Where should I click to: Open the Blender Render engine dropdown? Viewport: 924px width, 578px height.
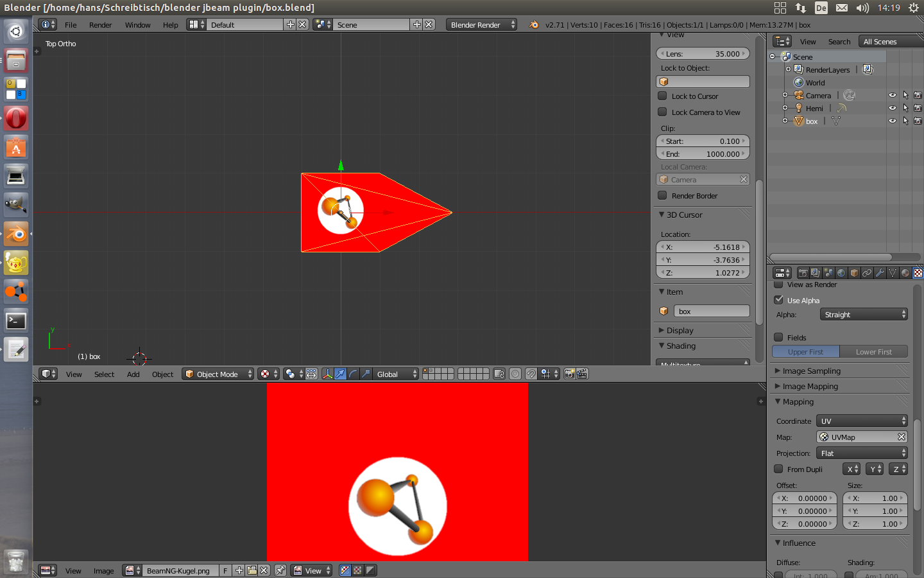481,24
